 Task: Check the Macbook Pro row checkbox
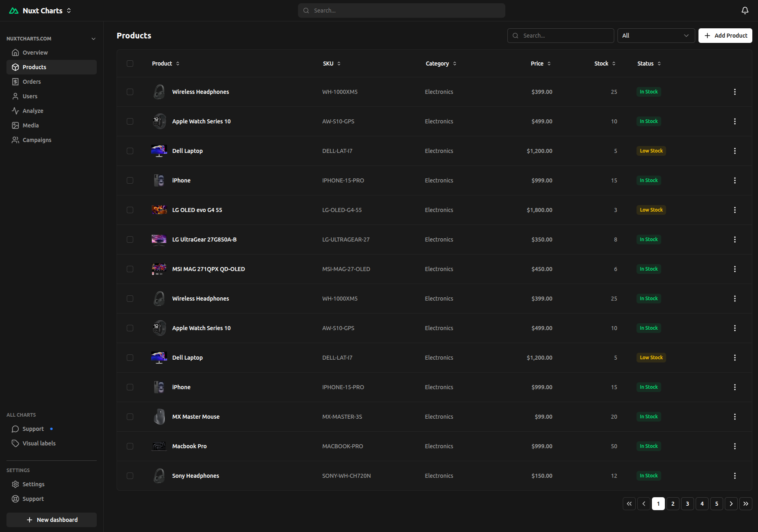pyautogui.click(x=130, y=446)
